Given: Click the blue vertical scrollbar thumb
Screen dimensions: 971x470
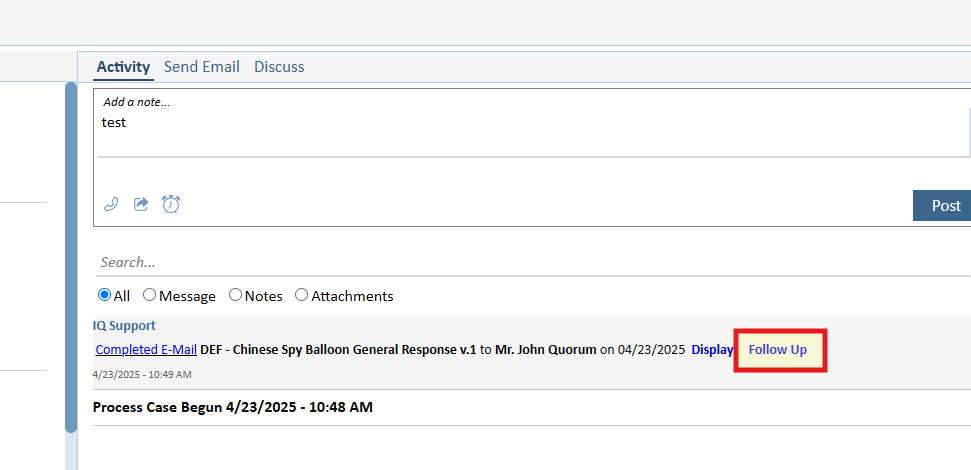Looking at the screenshot, I should (71, 257).
